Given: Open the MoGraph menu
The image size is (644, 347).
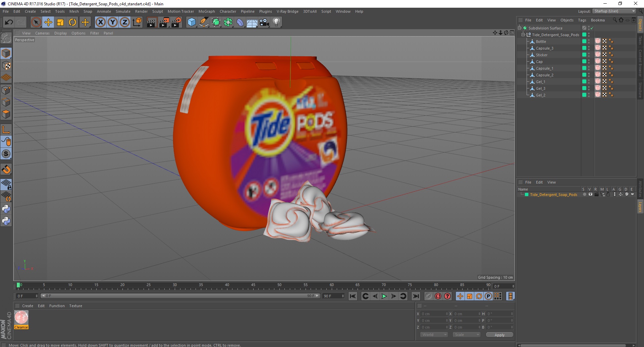Looking at the screenshot, I should 207,11.
